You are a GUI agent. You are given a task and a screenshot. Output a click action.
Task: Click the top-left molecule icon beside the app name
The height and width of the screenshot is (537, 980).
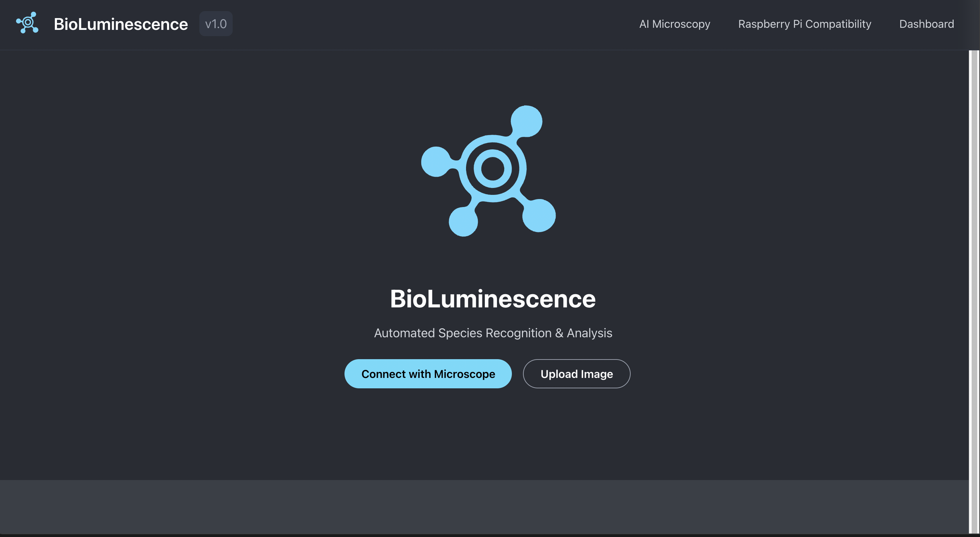click(x=27, y=23)
